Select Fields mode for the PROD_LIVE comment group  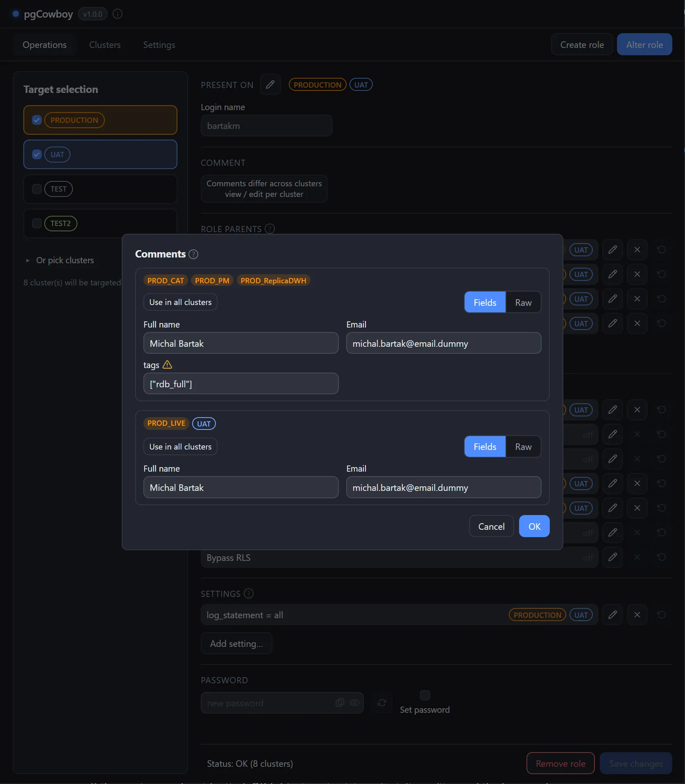485,446
